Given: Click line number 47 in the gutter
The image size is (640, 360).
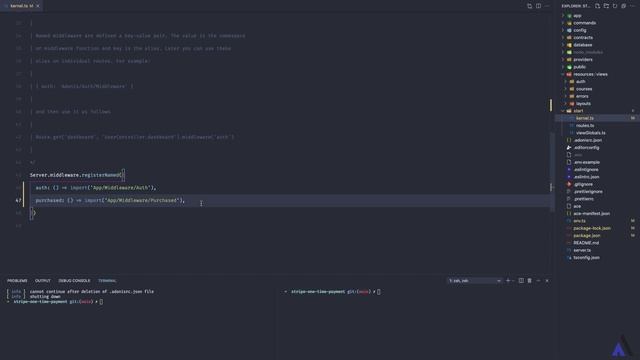Looking at the screenshot, I should [18, 200].
